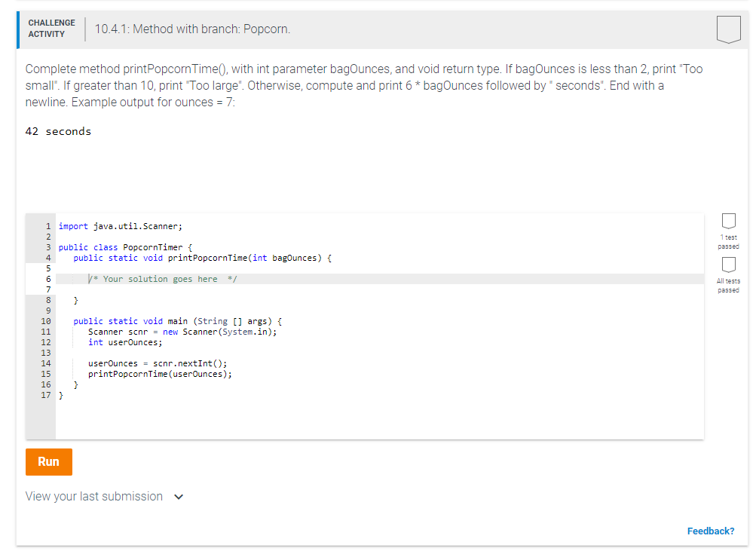This screenshot has height=554, width=756.
Task: Click line number 6 in the editor gutter
Action: click(47, 278)
